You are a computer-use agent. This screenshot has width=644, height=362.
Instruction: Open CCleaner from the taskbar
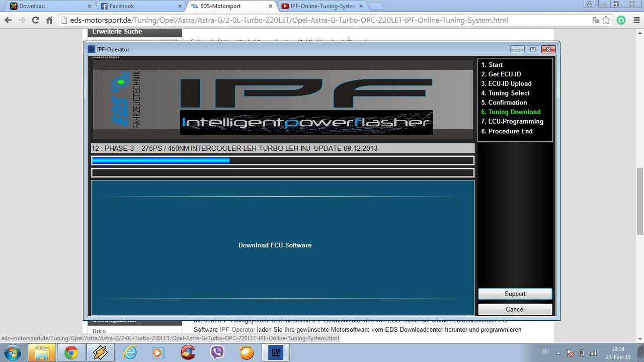[x=188, y=353]
